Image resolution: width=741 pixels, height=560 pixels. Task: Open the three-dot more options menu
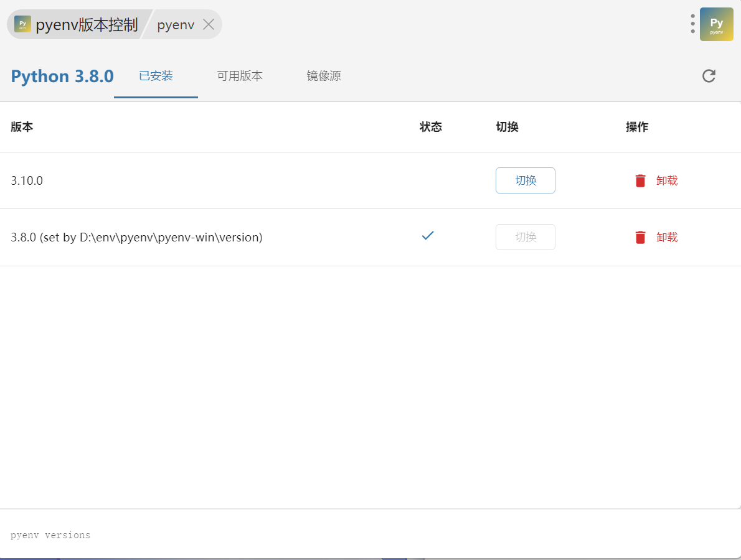[x=692, y=24]
